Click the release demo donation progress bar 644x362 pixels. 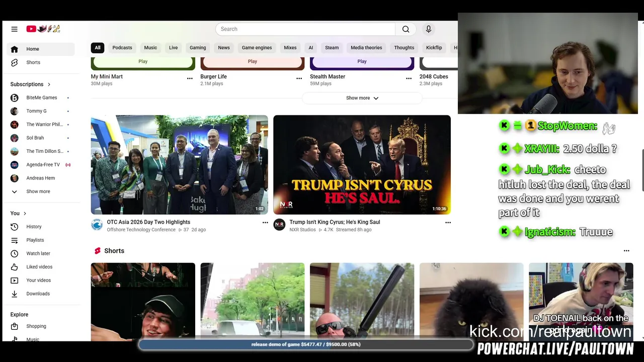[306, 344]
